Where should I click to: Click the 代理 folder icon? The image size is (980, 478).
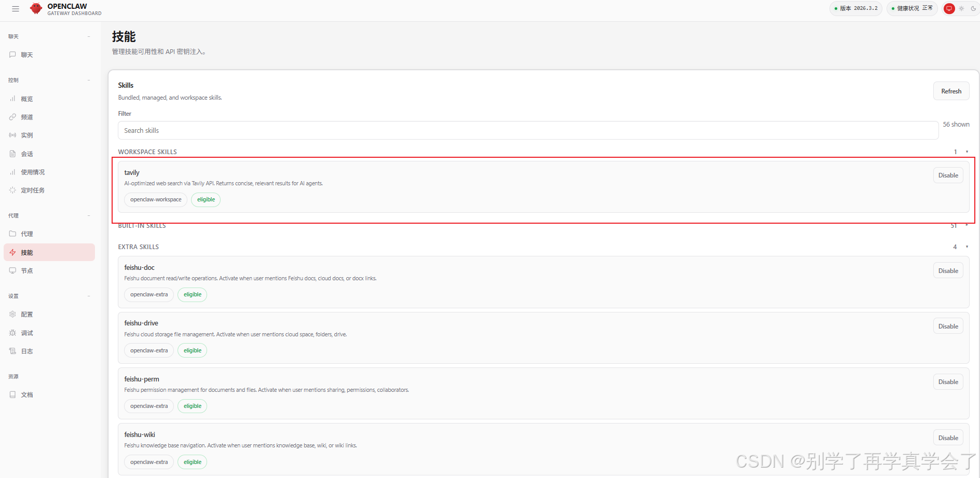(x=12, y=234)
